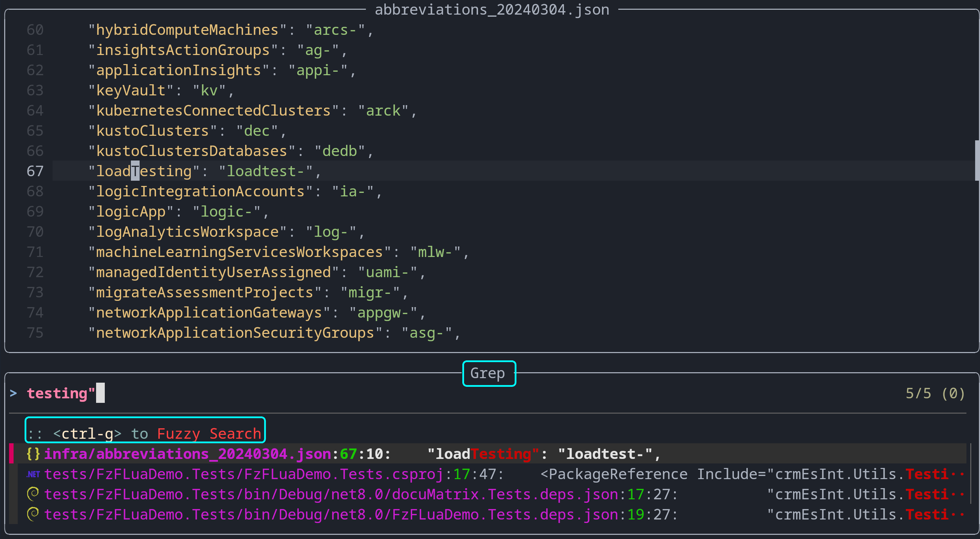
Task: Click the abbreviations_20240304.json preview title
Action: click(x=492, y=10)
